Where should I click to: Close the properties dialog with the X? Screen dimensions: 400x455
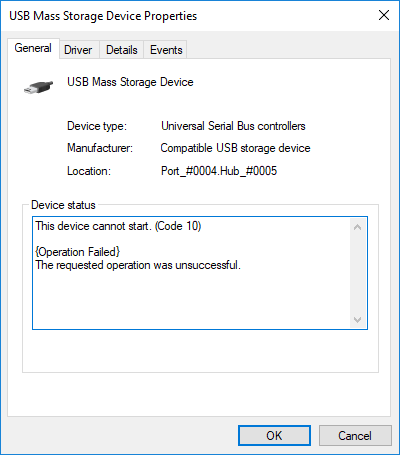[x=384, y=15]
